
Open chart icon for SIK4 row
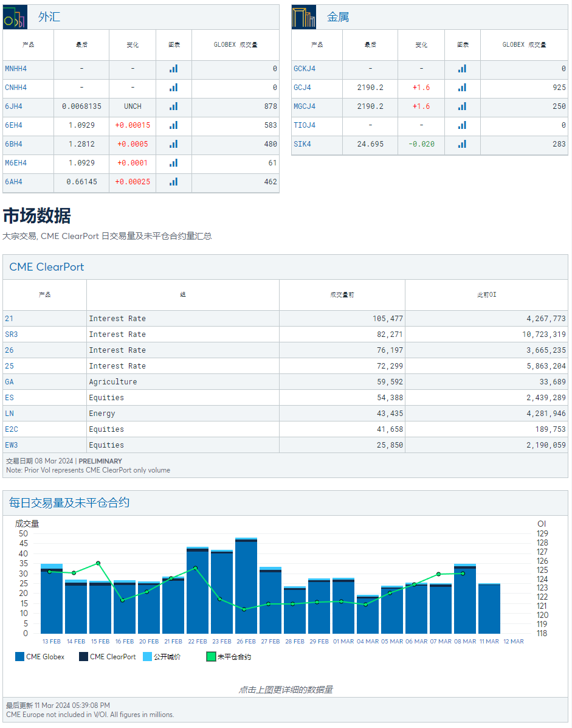(x=462, y=144)
